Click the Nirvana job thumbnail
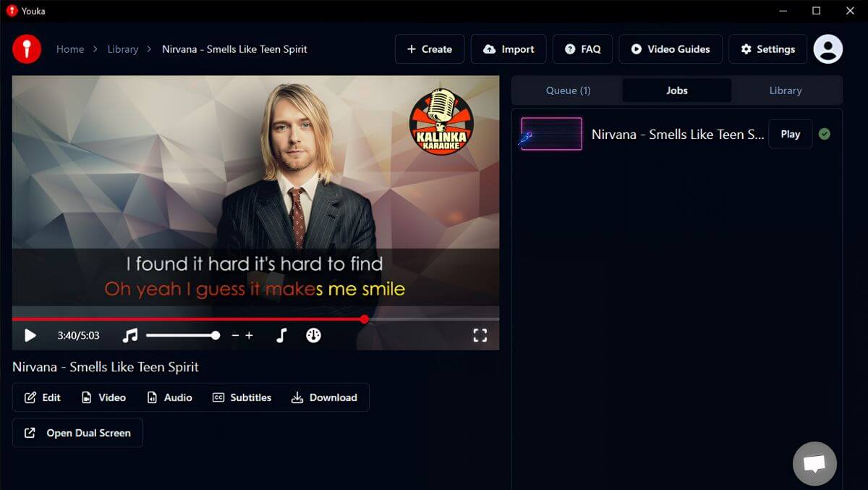Viewport: 868px width, 490px height. [551, 134]
